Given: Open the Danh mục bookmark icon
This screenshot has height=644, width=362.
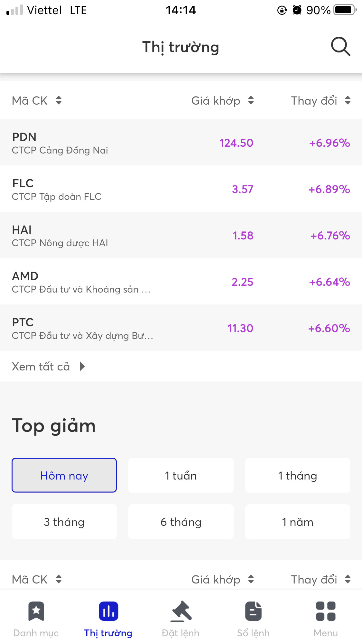Looking at the screenshot, I should tap(36, 611).
